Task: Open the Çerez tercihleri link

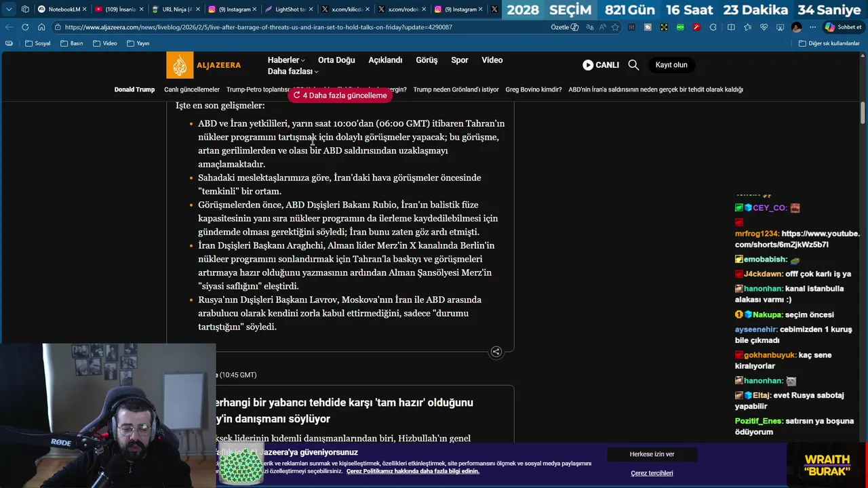Action: pos(652,473)
